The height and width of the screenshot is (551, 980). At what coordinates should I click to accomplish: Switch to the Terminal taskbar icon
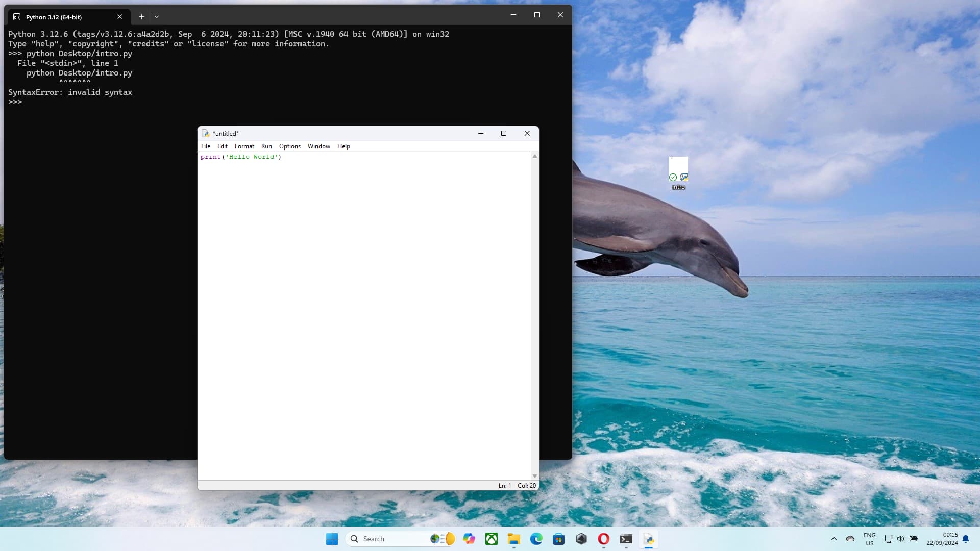626,539
